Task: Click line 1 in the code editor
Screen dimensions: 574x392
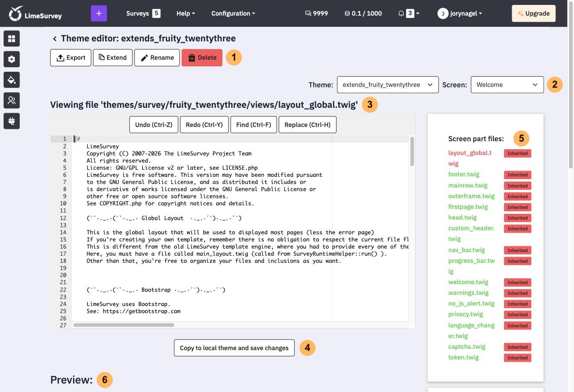Action: point(241,139)
